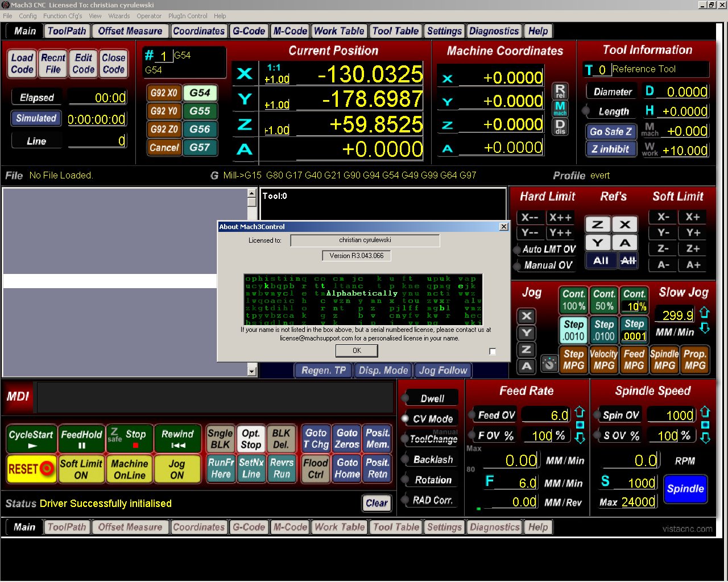728x582 pixels.
Task: Switch to the ToolPath tab at top
Action: (67, 31)
